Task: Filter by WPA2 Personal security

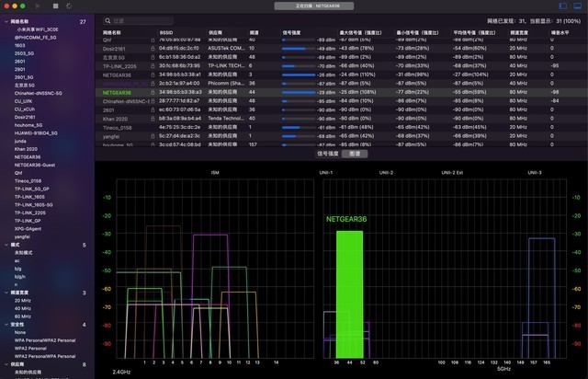Action: pyautogui.click(x=30, y=349)
